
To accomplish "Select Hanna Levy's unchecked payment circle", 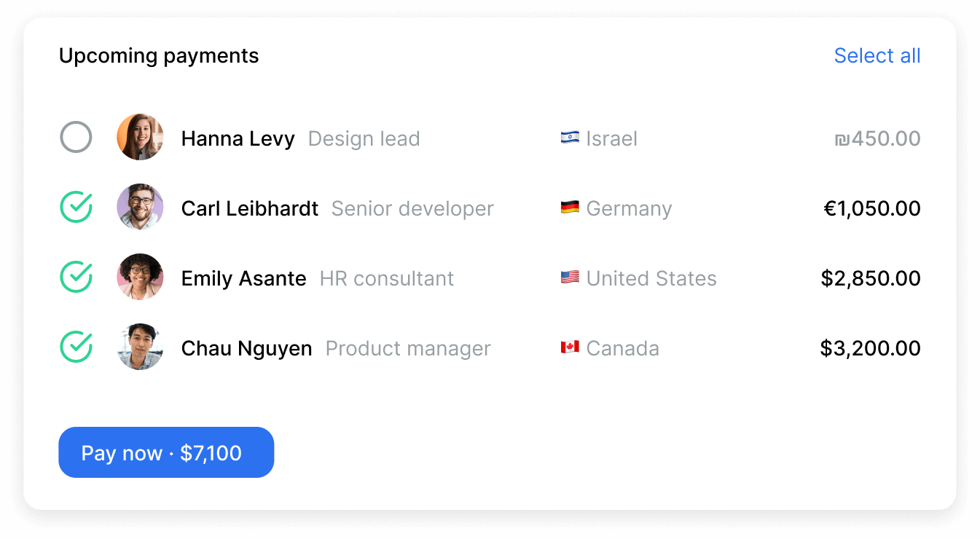I will [x=76, y=138].
